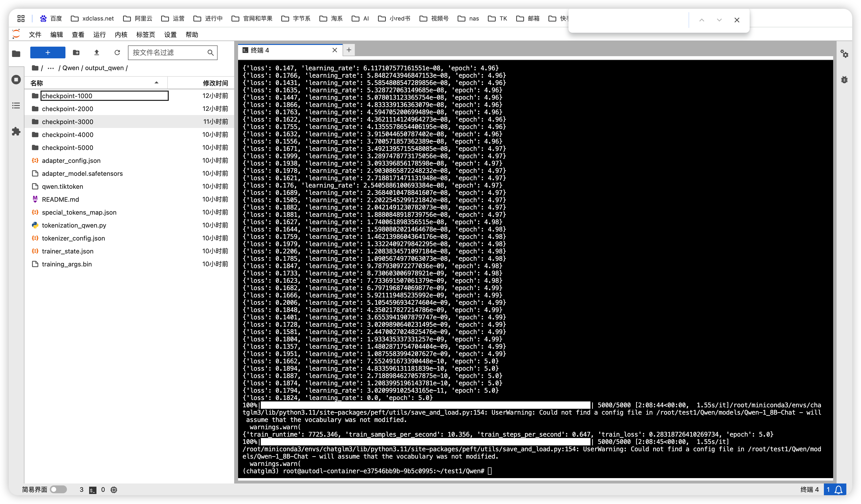The image size is (861, 504).
Task: Click the notification bell in status bar
Action: tap(839, 490)
